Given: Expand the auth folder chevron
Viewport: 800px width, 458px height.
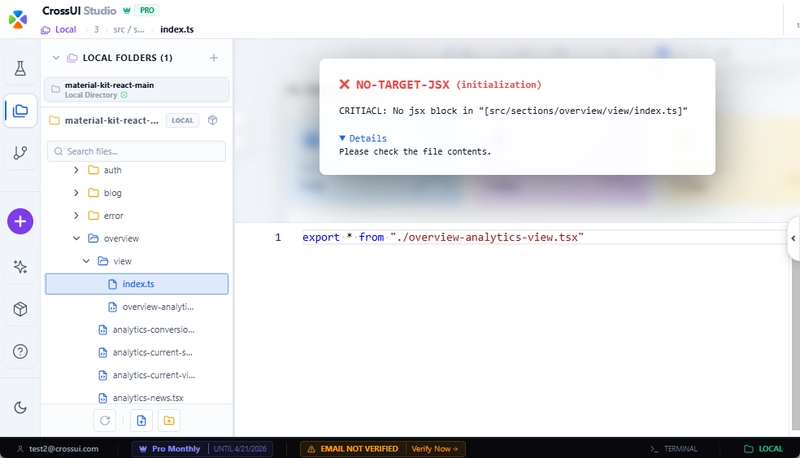Looking at the screenshot, I should (x=76, y=170).
